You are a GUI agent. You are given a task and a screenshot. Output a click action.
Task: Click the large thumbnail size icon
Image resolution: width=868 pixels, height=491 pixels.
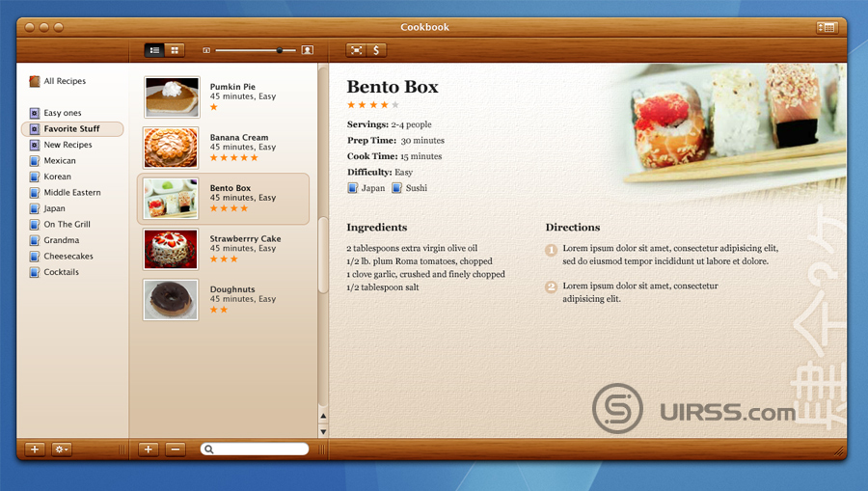[308, 50]
